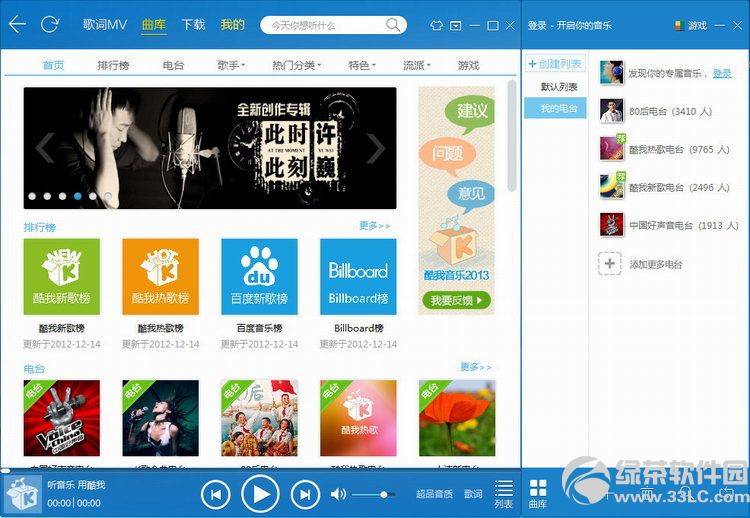Expand the 流派 dropdown menu

(x=417, y=65)
